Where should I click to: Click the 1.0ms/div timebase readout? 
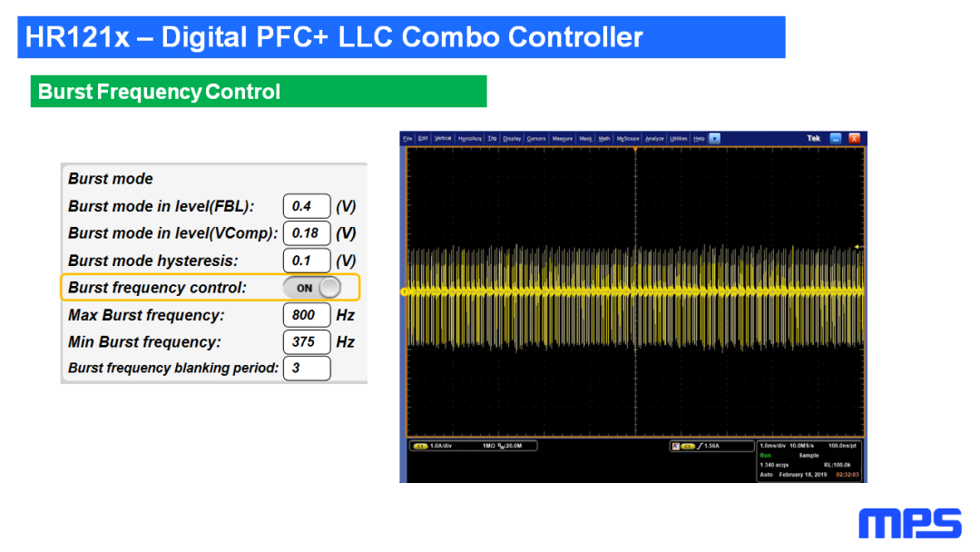pos(772,446)
